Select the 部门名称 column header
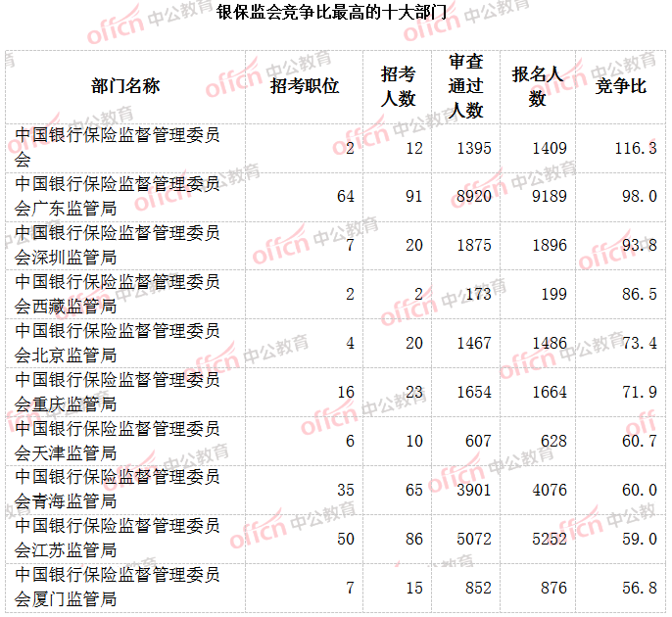The image size is (672, 617). [x=125, y=86]
